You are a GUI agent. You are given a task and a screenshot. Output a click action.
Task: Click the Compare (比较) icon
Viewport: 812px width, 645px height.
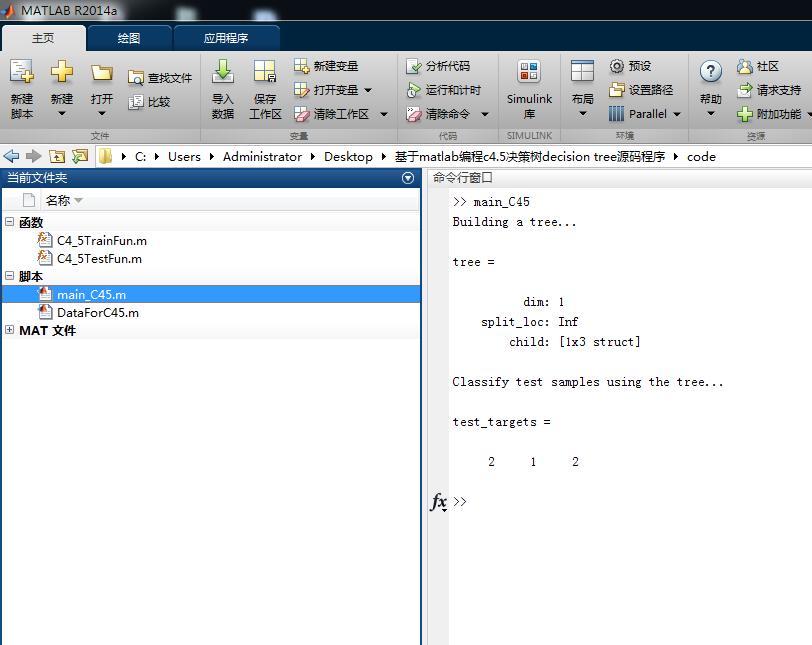pyautogui.click(x=135, y=102)
